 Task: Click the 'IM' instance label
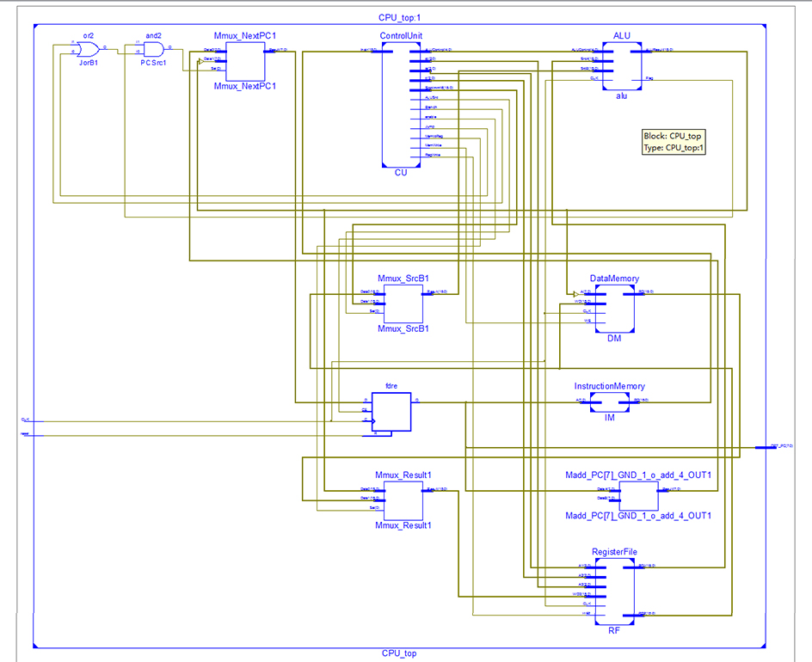tap(610, 417)
